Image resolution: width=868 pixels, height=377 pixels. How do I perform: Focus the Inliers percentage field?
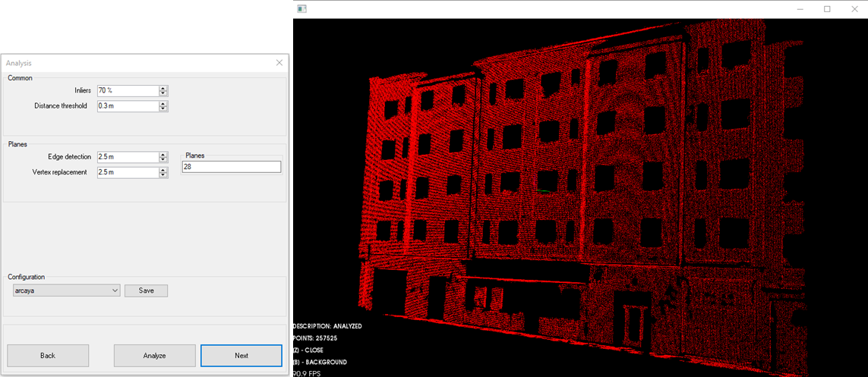(128, 91)
